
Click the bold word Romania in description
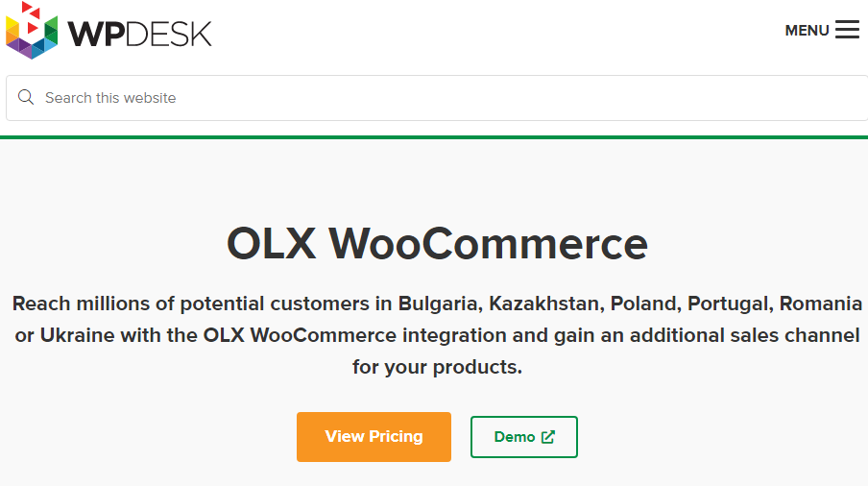[820, 304]
